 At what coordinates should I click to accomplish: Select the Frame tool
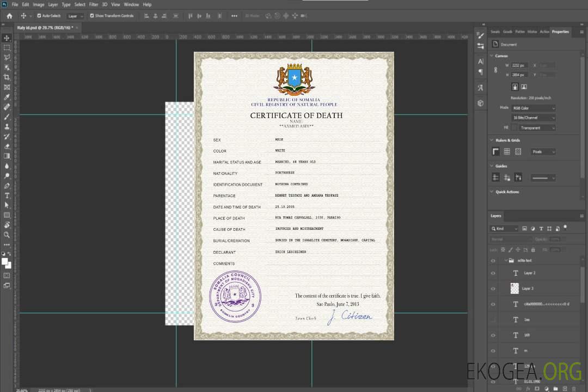point(7,87)
